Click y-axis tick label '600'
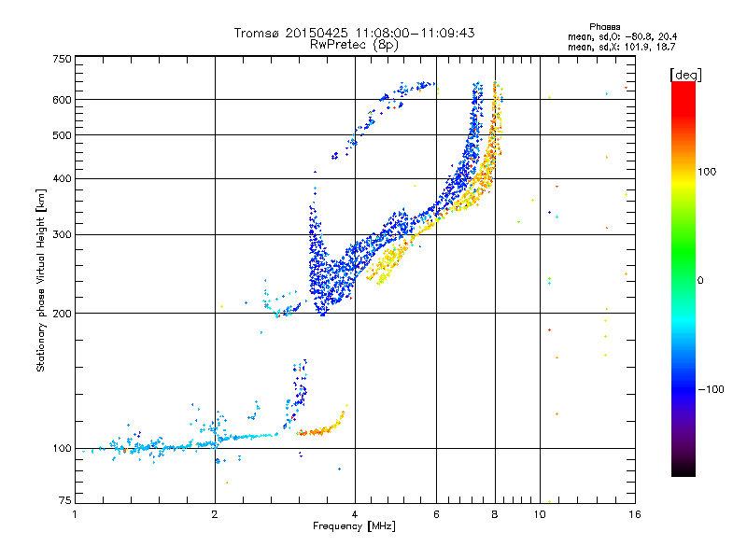 (62, 100)
